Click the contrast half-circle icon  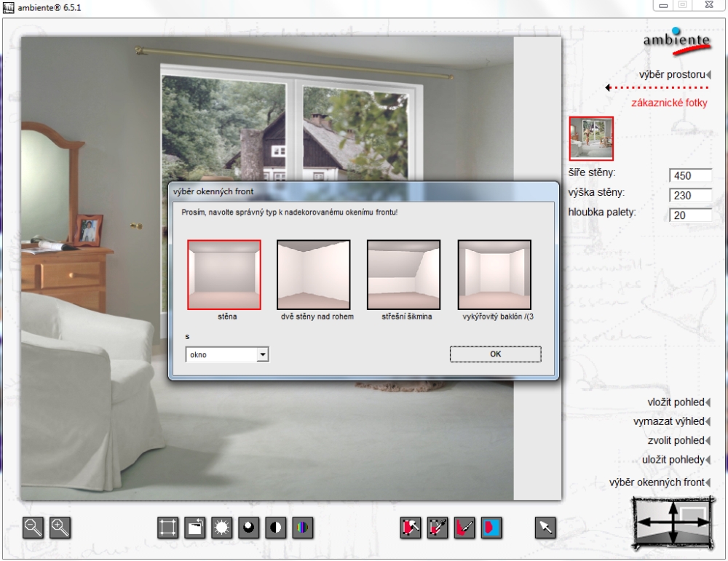click(275, 528)
